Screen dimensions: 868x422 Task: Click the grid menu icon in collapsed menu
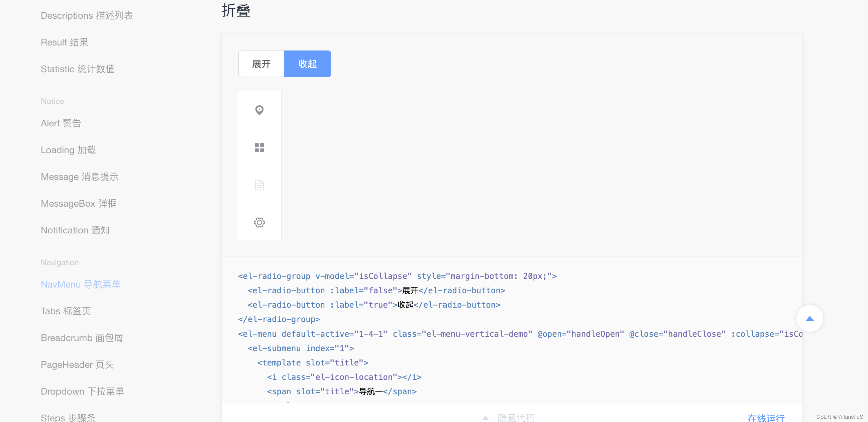259,147
